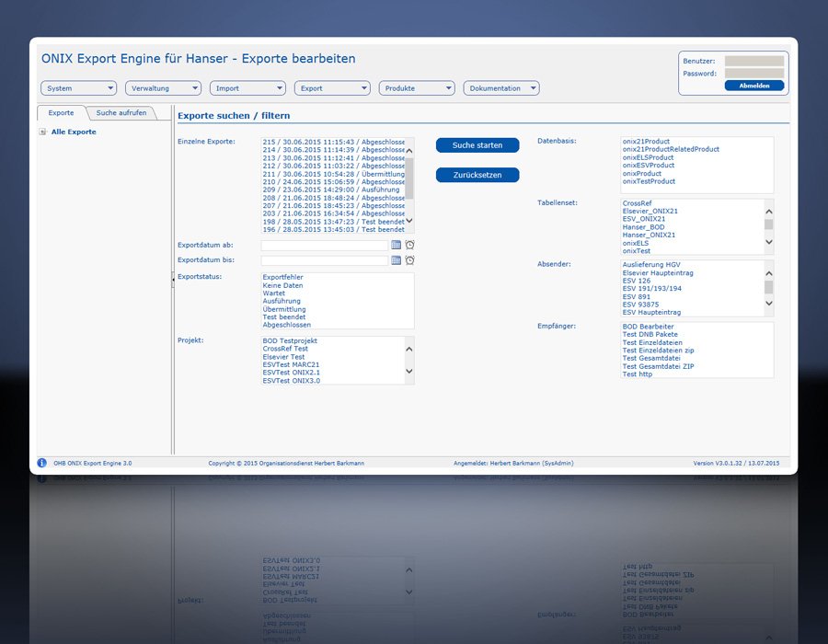Open the Import dropdown menu

coord(247,88)
